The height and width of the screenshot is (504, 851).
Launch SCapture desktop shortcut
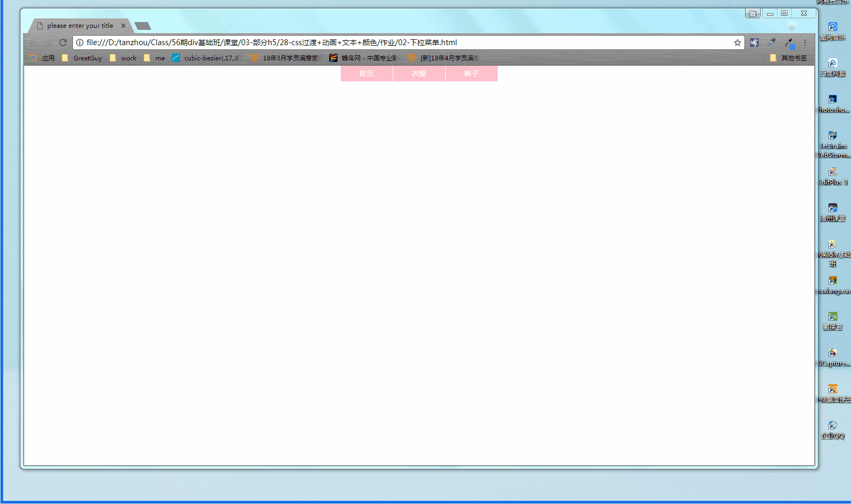834,357
